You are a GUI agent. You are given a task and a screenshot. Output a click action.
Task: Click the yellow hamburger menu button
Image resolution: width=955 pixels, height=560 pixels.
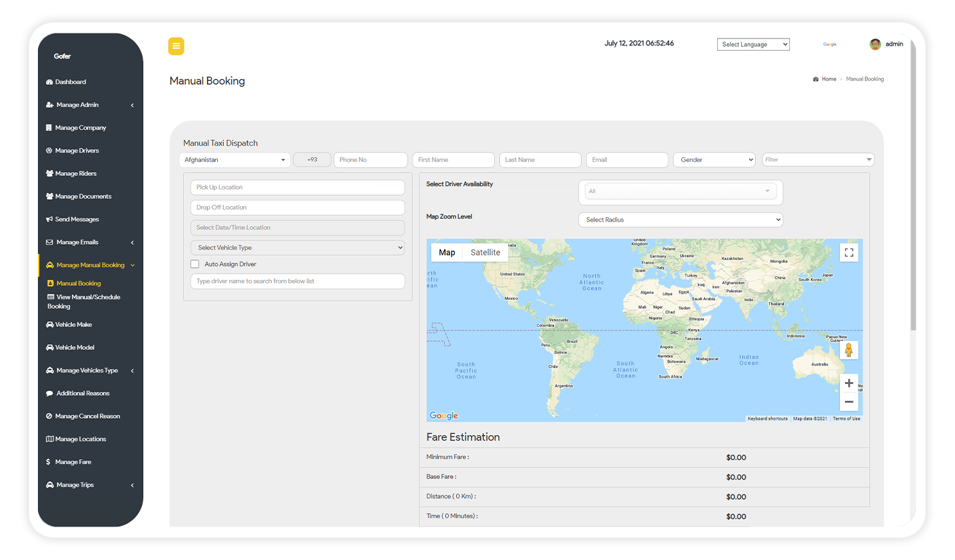(x=176, y=46)
